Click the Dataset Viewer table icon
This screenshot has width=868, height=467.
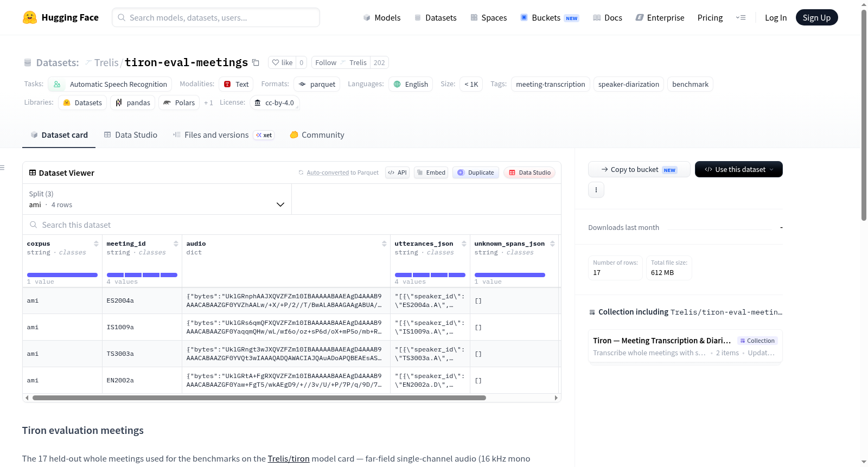coord(33,172)
